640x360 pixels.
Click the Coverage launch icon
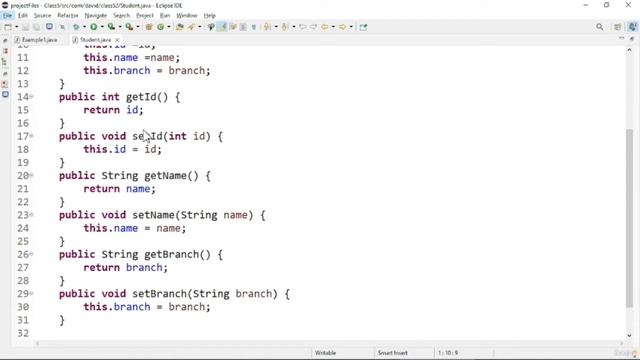[111, 27]
